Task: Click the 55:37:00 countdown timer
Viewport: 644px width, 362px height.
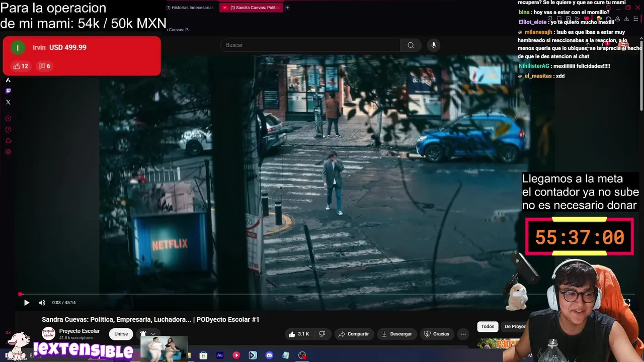Action: point(580,237)
